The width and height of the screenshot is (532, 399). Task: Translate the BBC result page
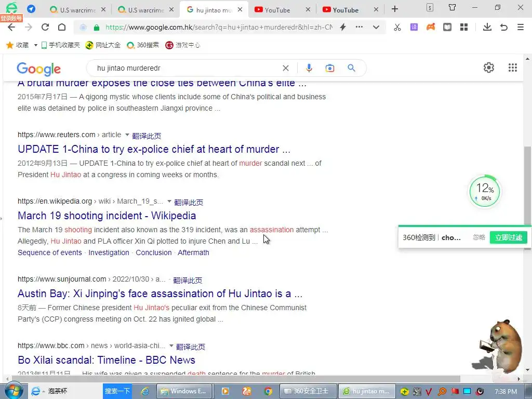tap(191, 347)
